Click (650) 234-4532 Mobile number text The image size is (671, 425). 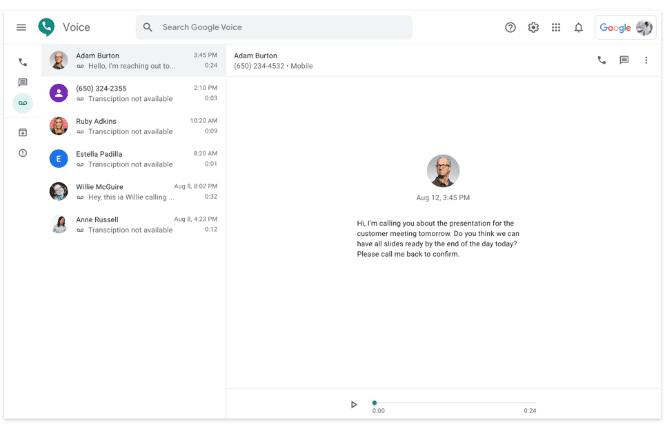point(273,66)
